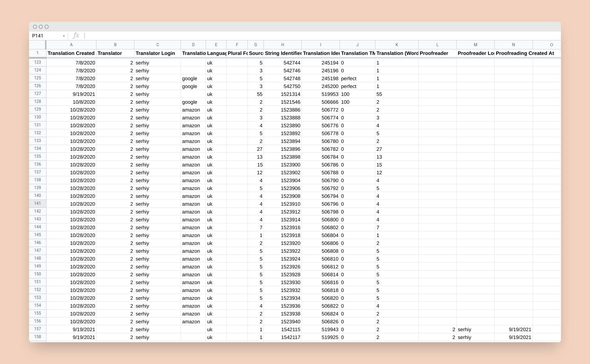Click the proofreader login serhiy in row 157

click(475, 329)
